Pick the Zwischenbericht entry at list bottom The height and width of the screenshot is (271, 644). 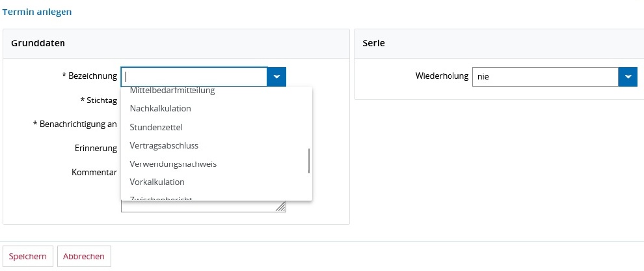(x=161, y=197)
